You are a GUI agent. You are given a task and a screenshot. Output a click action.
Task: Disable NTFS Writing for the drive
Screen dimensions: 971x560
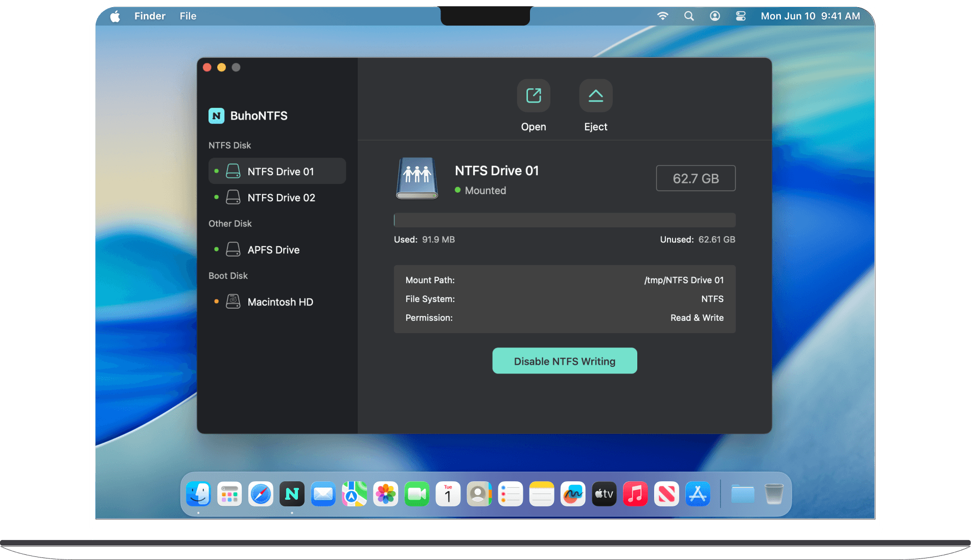[x=564, y=361]
